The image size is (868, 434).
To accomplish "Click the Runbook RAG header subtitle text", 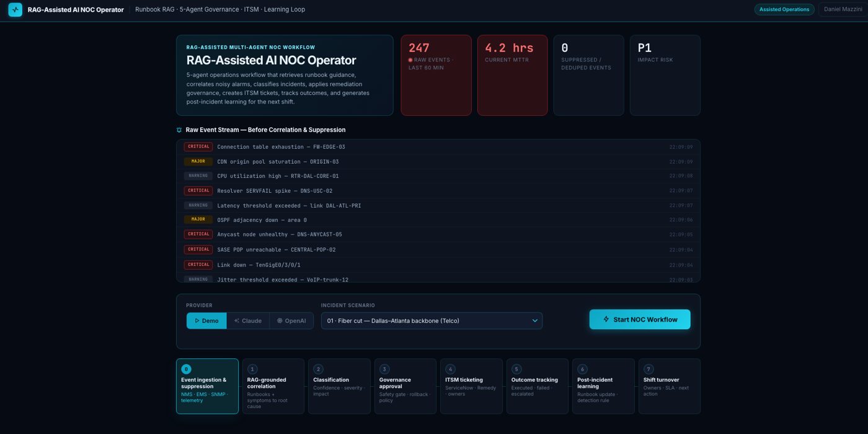I will pyautogui.click(x=220, y=9).
